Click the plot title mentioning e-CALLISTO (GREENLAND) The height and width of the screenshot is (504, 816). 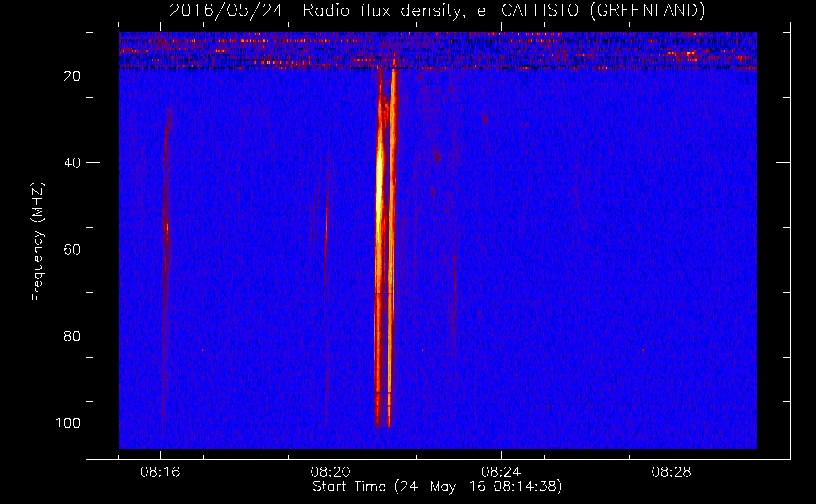click(437, 10)
